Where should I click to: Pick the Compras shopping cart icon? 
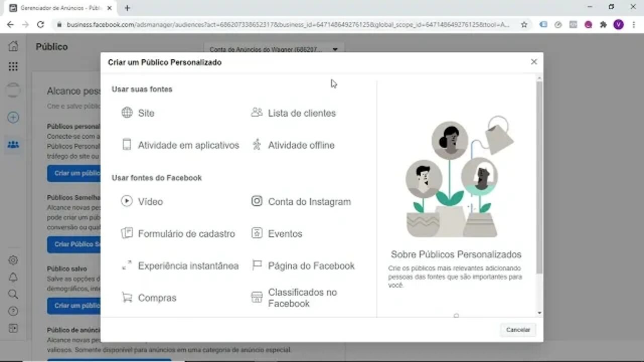pyautogui.click(x=127, y=298)
